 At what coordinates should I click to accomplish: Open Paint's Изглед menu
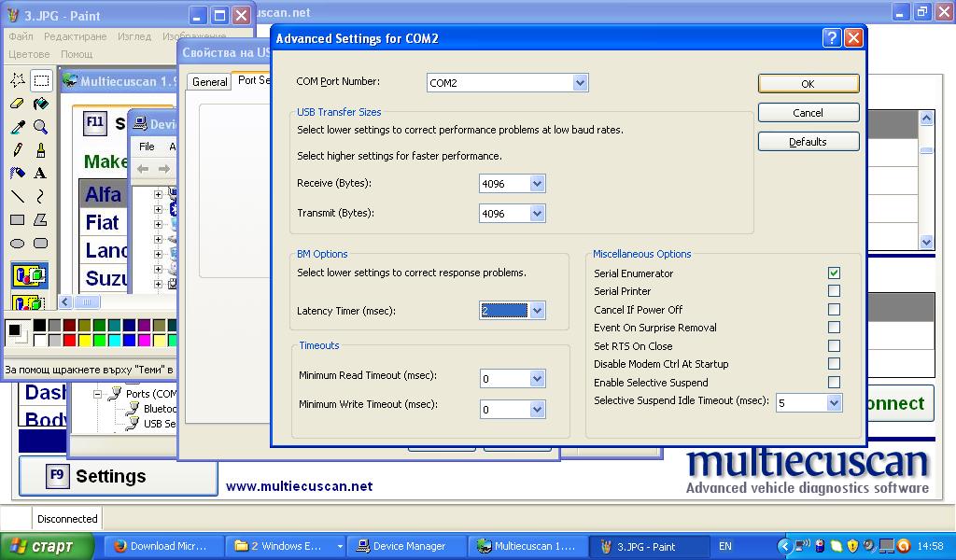pos(134,36)
